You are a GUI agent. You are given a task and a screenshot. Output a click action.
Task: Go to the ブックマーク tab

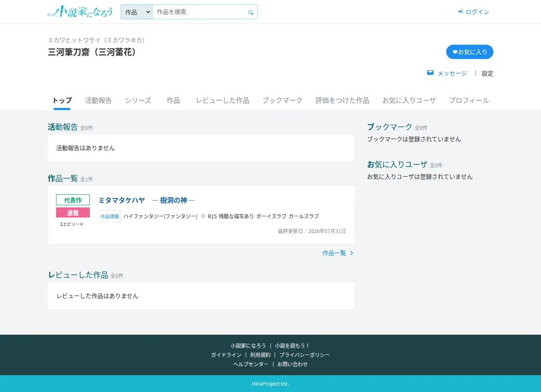[x=282, y=100]
